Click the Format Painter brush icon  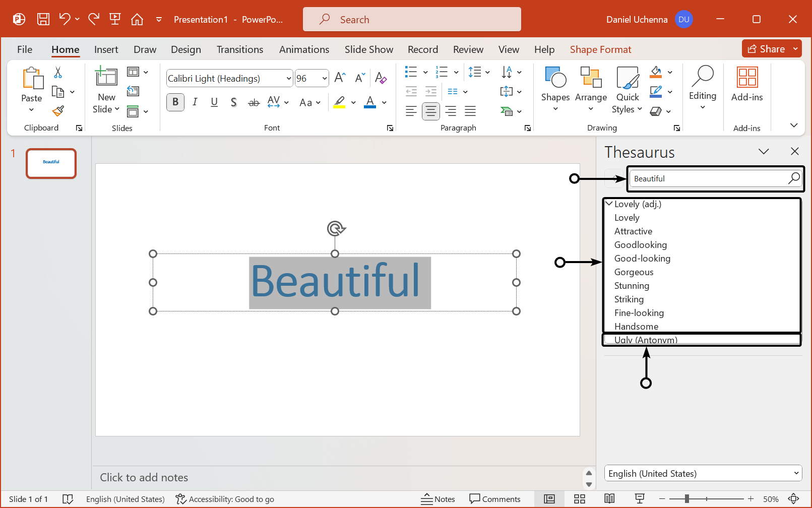tap(58, 110)
